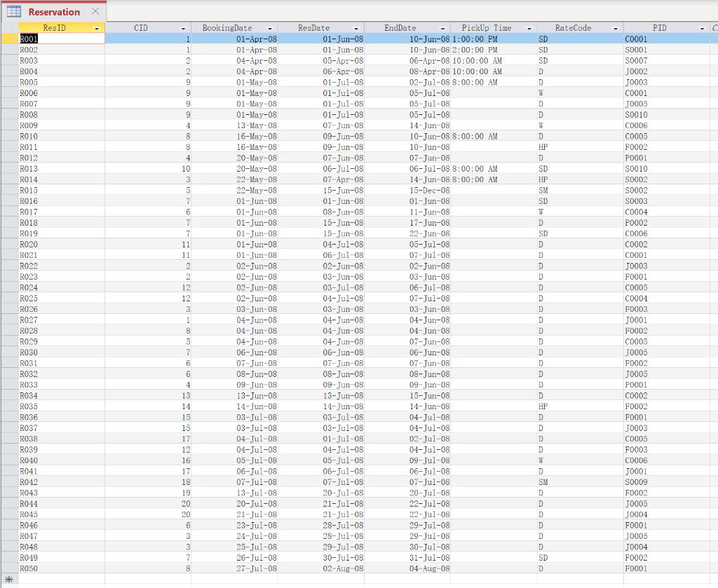Screen dimensions: 718x588
Task: Click ResID cell R033
Action: (62, 385)
